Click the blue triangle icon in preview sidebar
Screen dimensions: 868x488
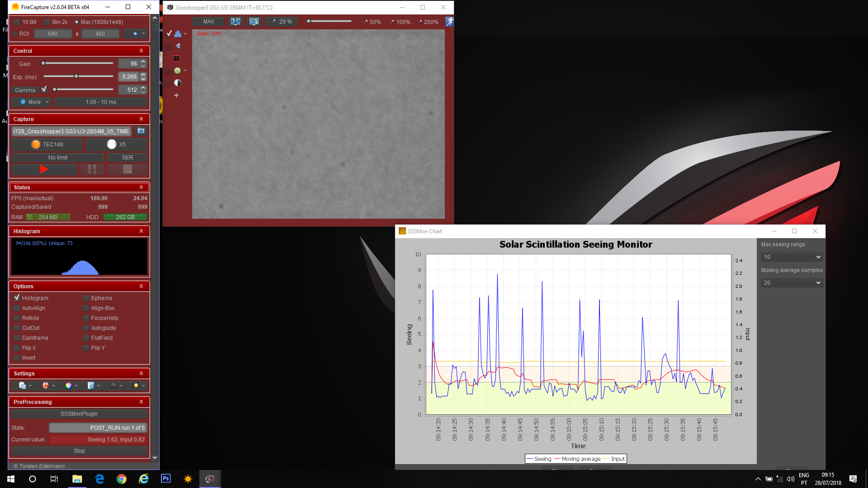coord(178,46)
